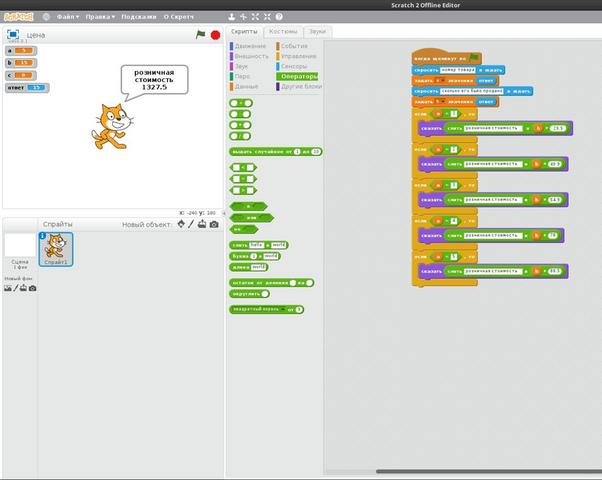
Task: Click the value 29.5 in first сказать block
Action: 558,128
